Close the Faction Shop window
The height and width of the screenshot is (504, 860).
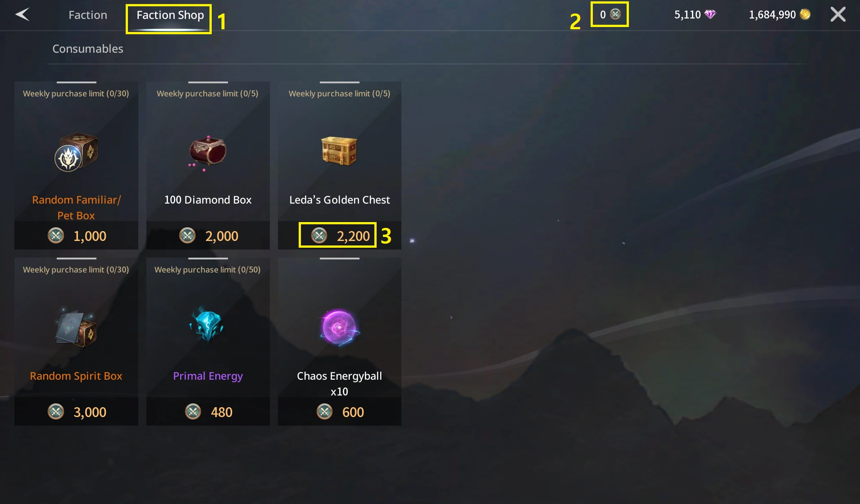[x=838, y=14]
